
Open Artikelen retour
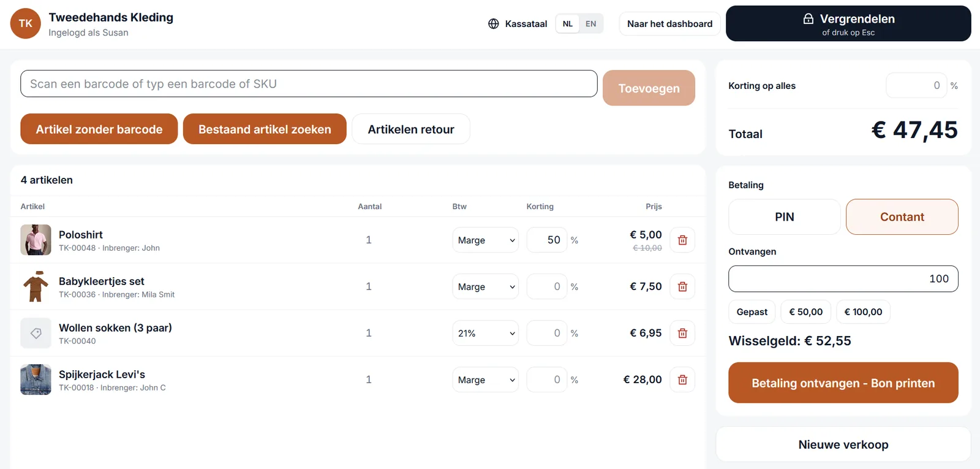point(411,129)
